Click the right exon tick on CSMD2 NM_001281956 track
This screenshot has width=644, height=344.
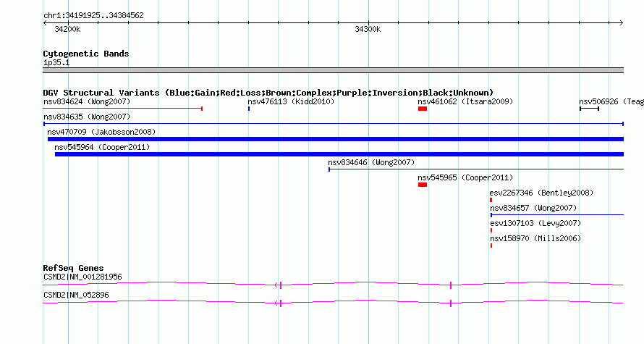(451, 285)
